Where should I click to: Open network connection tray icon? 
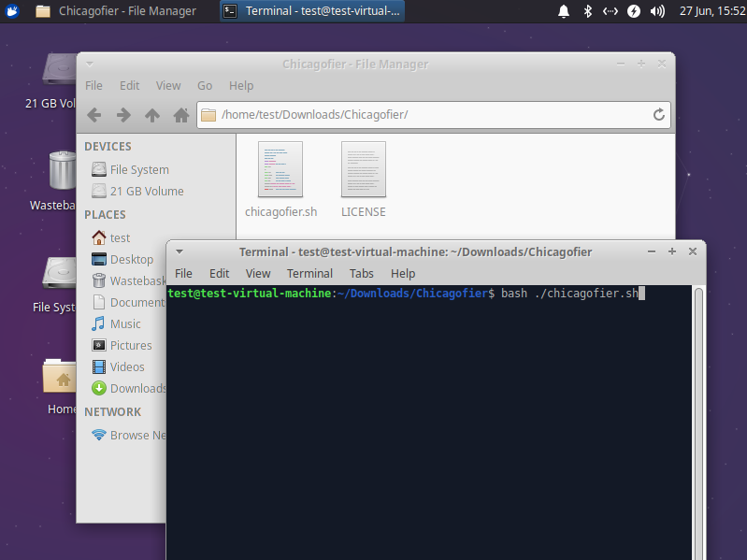pyautogui.click(x=611, y=11)
